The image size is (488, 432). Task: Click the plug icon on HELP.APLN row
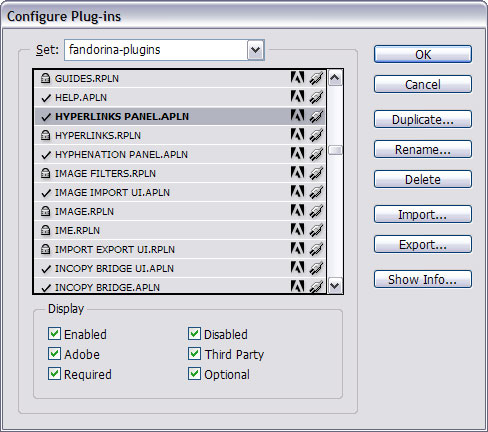[x=316, y=97]
